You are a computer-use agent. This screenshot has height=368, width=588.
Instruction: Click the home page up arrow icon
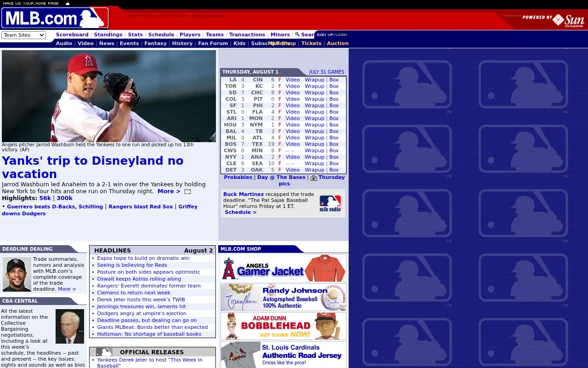coord(68,3)
